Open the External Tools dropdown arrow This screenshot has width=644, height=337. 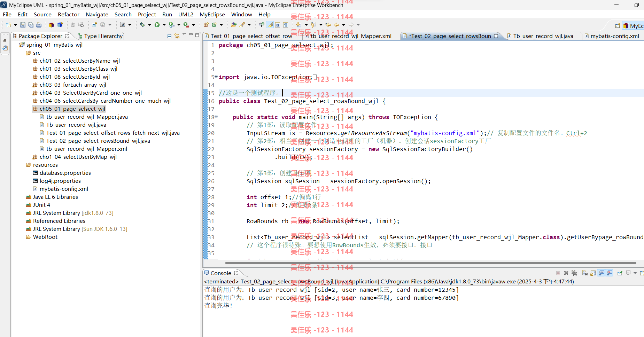pos(193,25)
